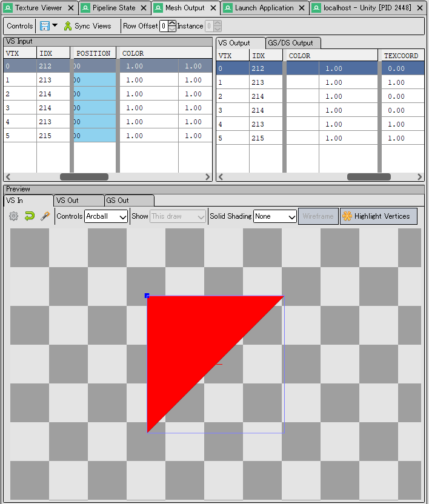
Task: Close the Mesh Output tab
Action: tap(213, 8)
